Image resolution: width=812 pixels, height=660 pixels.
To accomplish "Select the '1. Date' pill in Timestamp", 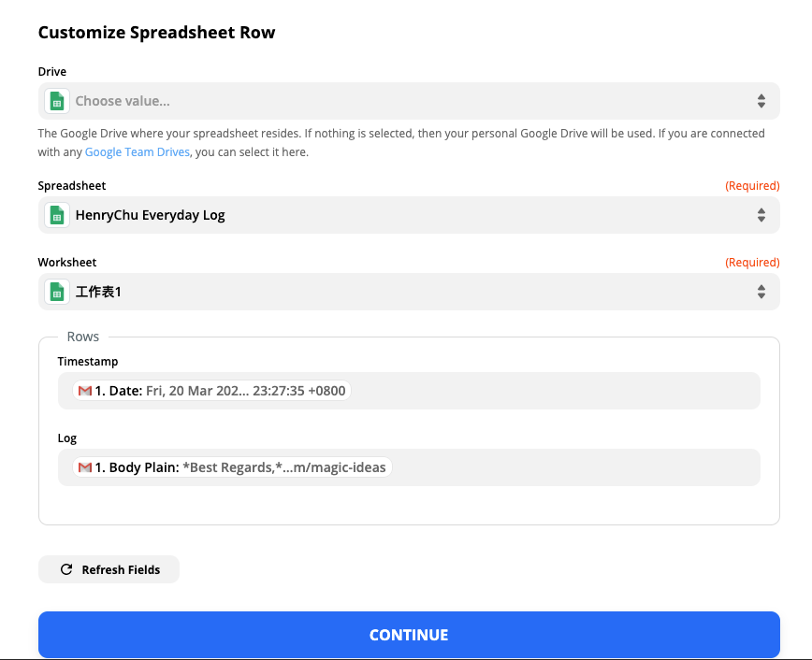I will (211, 391).
